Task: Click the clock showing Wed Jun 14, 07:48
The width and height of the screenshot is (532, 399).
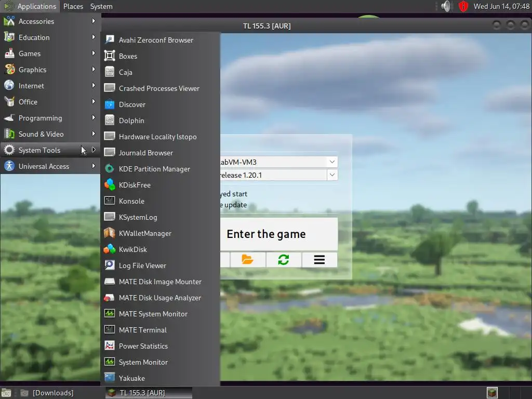Action: tap(501, 6)
